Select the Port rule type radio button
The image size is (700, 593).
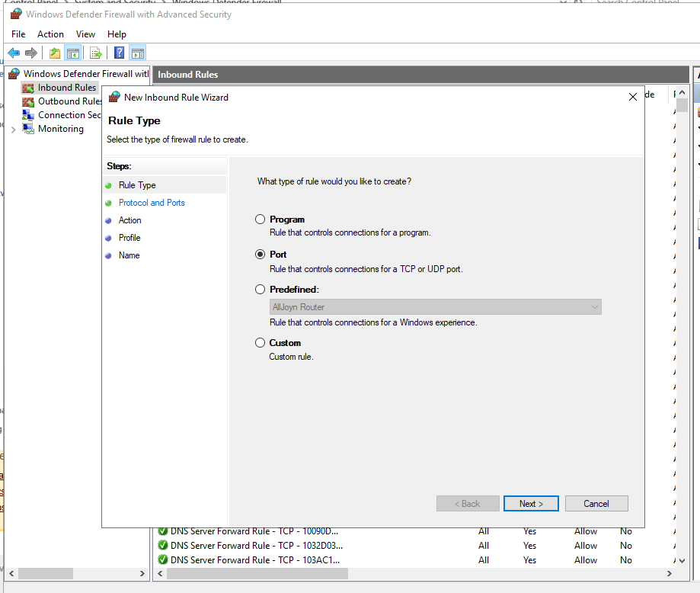coord(260,255)
